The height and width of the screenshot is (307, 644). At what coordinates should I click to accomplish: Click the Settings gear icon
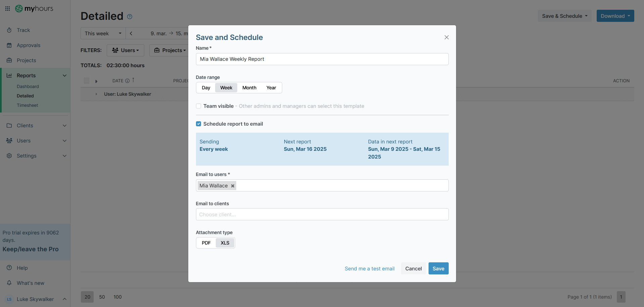pyautogui.click(x=9, y=156)
